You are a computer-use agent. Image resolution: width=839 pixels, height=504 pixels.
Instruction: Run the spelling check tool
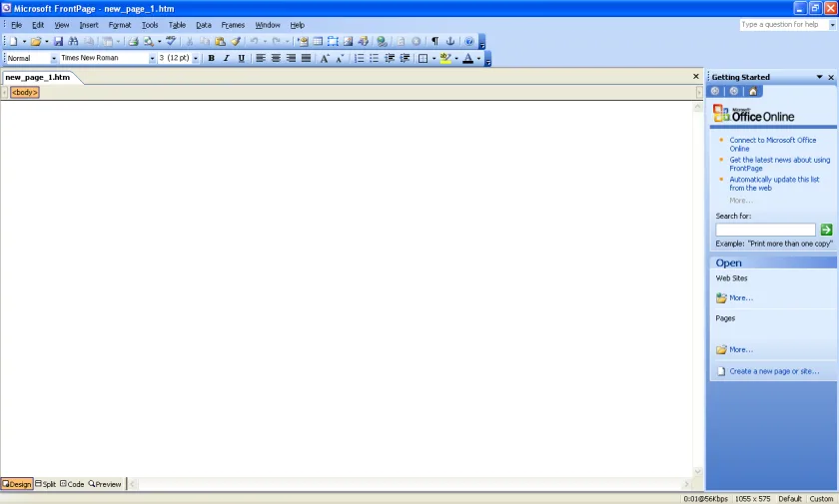[171, 41]
